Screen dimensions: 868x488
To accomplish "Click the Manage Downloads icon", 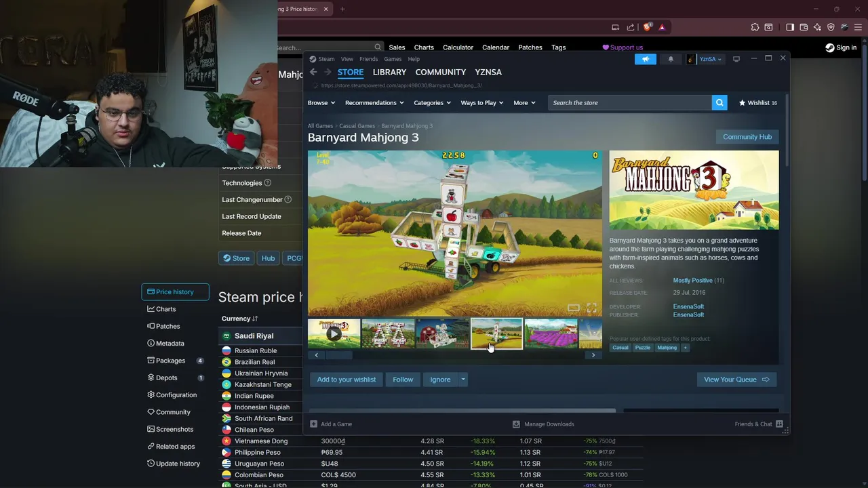I will (x=516, y=424).
